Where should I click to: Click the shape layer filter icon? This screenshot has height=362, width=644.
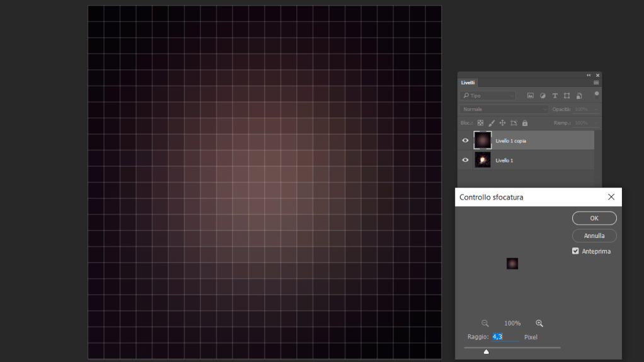tap(566, 96)
